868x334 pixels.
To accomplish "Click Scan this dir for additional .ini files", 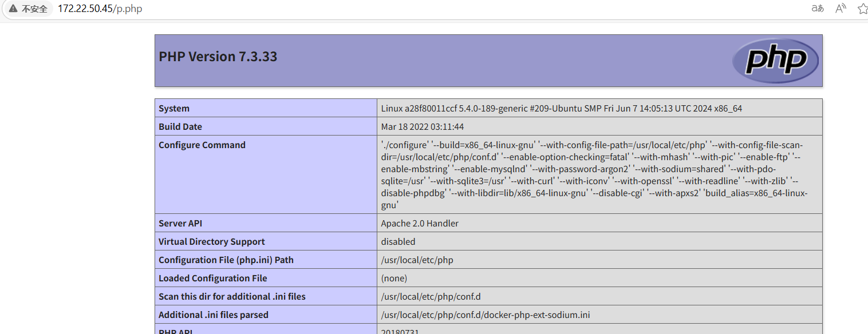I will point(232,296).
